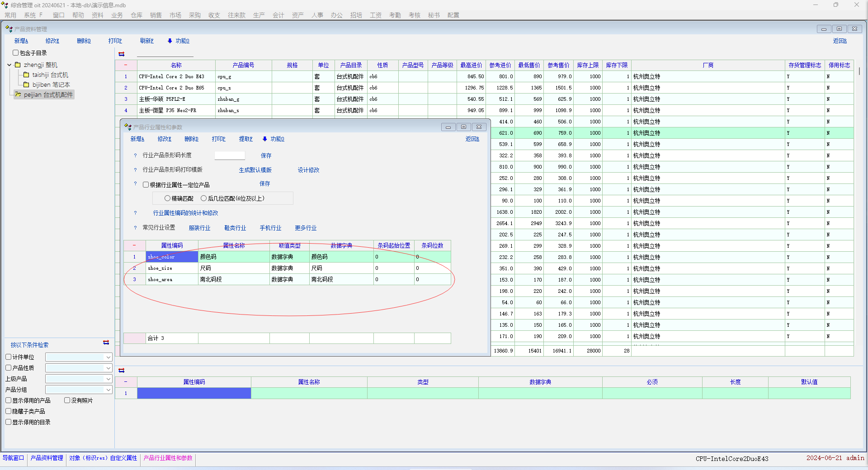Switch to the 产品资料管理 bottom tab
The width and height of the screenshot is (868, 470).
[x=47, y=458]
